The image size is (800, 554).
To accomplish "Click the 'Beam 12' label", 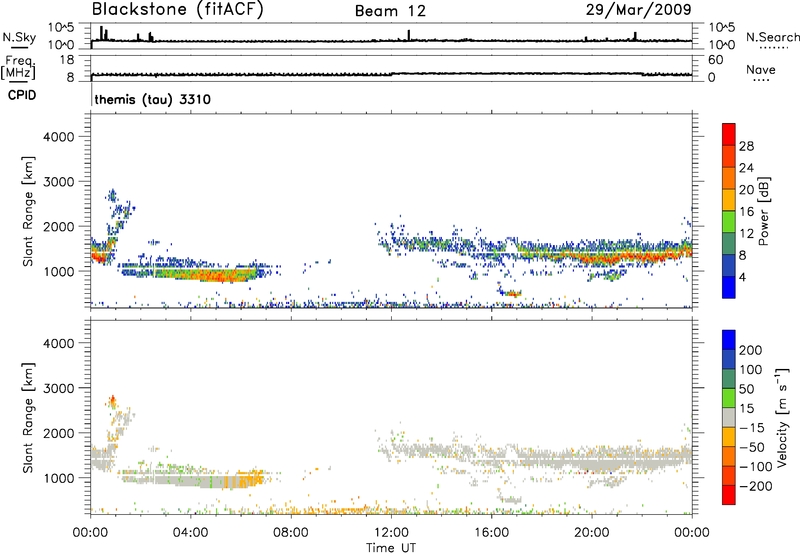I will pyautogui.click(x=390, y=11).
